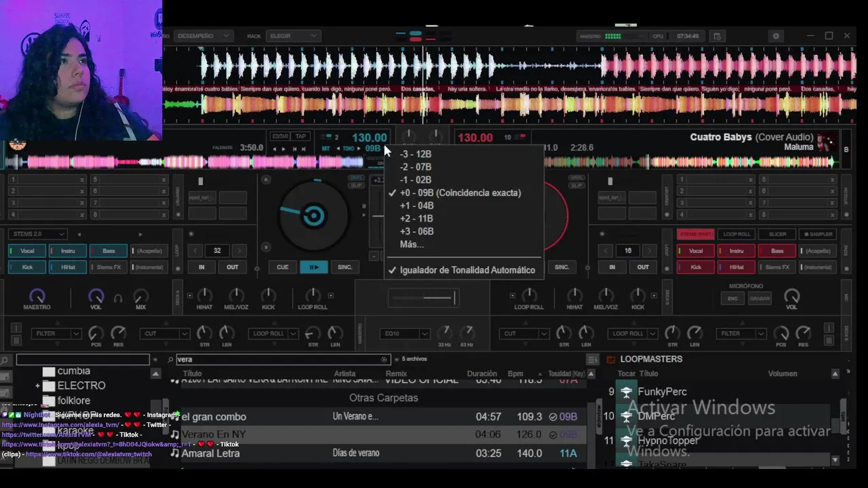Click the crossfader slider
The width and height of the screenshot is (868, 488).
(x=422, y=298)
